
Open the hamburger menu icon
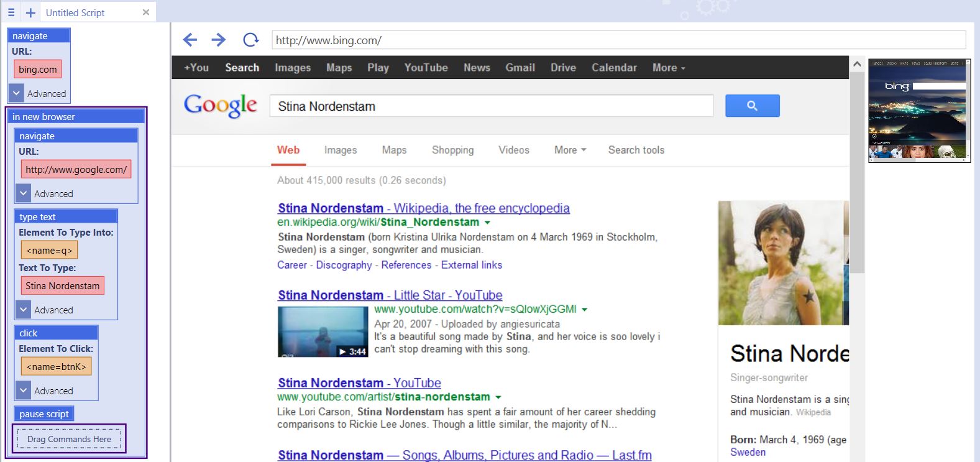click(x=11, y=12)
